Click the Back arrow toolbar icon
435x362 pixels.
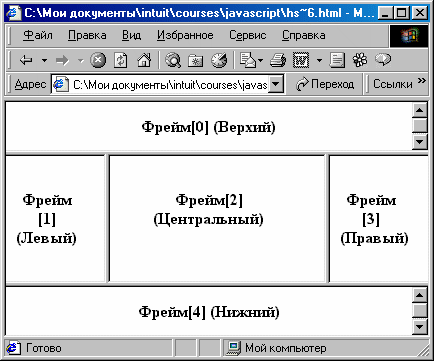[26, 60]
